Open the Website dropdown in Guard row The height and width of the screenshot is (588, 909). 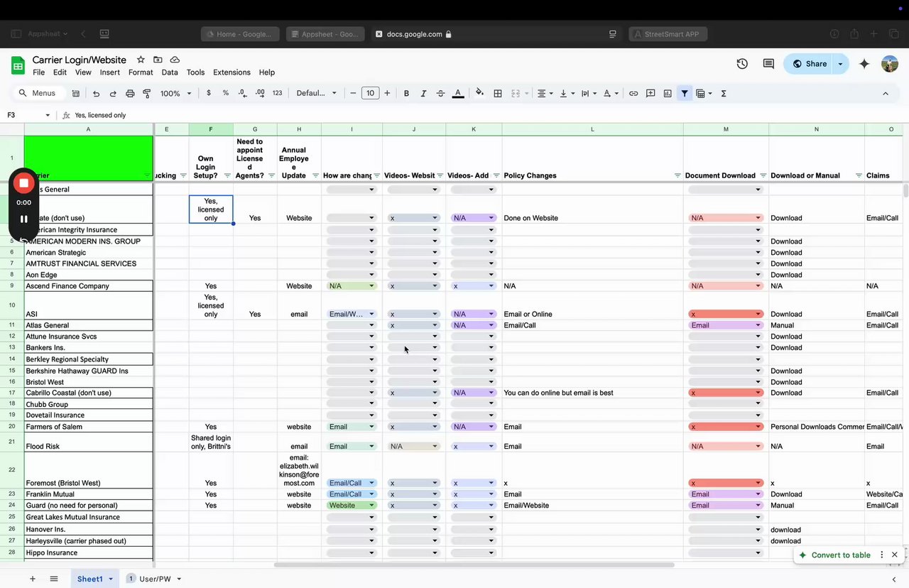coord(352,506)
